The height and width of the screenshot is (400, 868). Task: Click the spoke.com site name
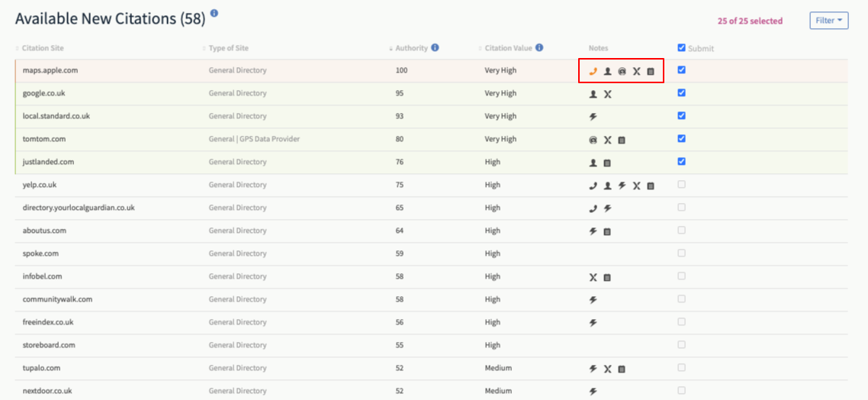tap(40, 253)
